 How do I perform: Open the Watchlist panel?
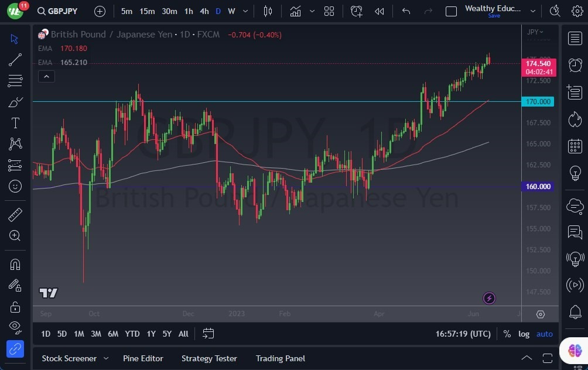coord(575,38)
